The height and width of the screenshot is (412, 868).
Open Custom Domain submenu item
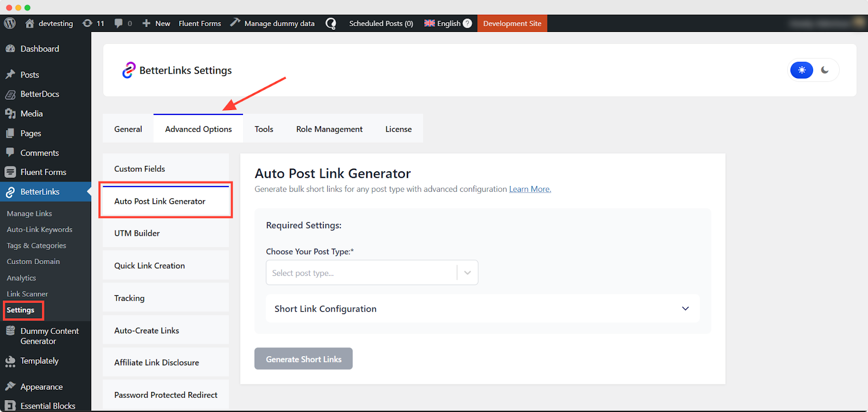pos(33,261)
